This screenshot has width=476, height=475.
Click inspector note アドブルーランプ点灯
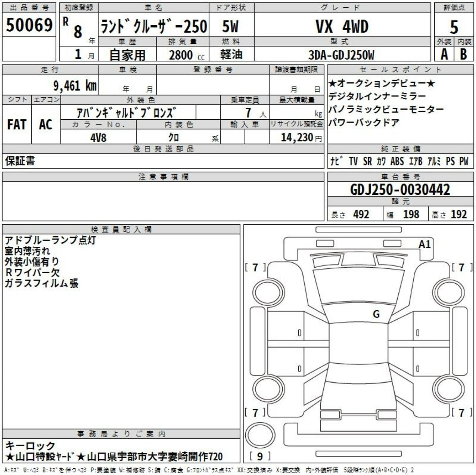tap(50, 240)
